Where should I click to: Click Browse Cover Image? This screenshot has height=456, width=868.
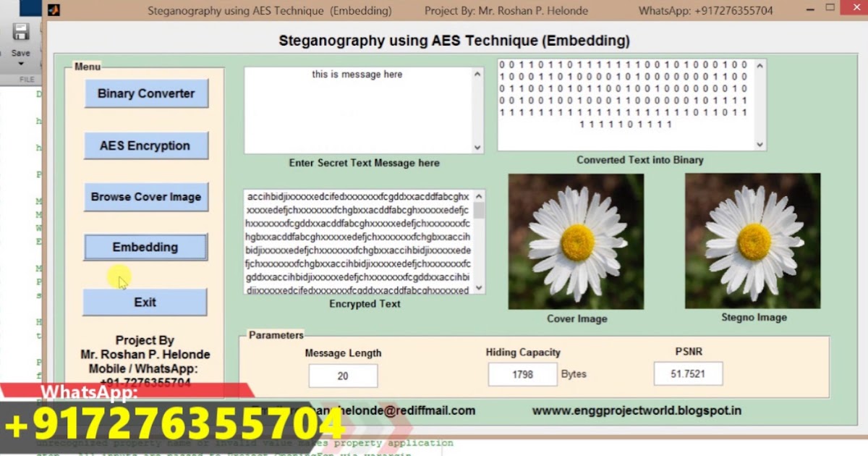[x=145, y=196]
